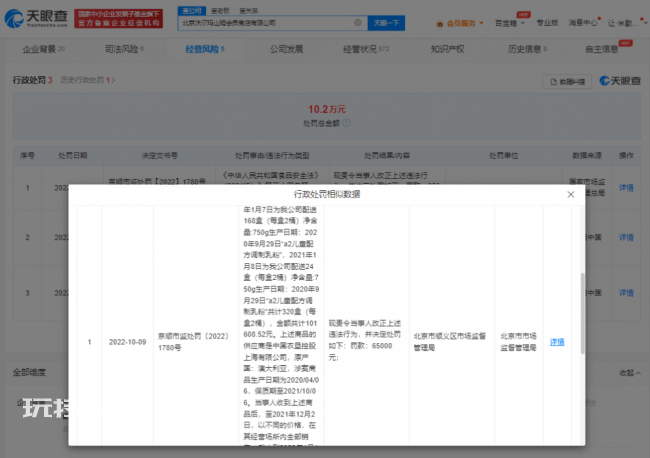Select the 查老板 search tab
The height and width of the screenshot is (458, 650).
[x=220, y=10]
